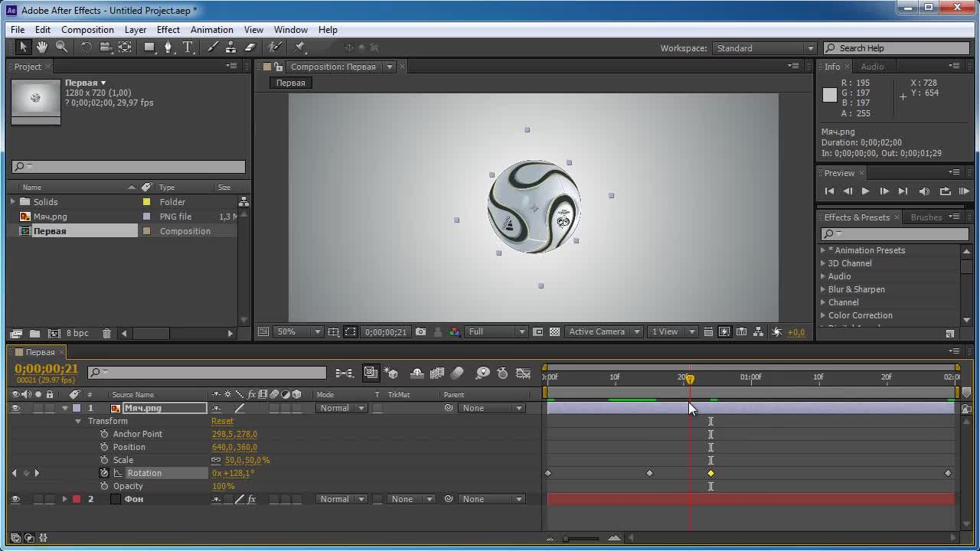Open the composition flowchart in viewer
This screenshot has width=980, height=551.
(757, 332)
